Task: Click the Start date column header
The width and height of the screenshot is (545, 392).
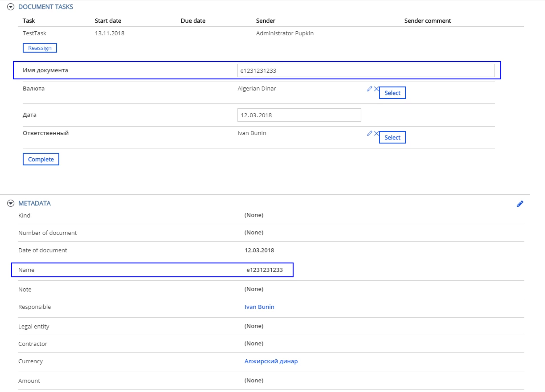Action: pyautogui.click(x=108, y=21)
